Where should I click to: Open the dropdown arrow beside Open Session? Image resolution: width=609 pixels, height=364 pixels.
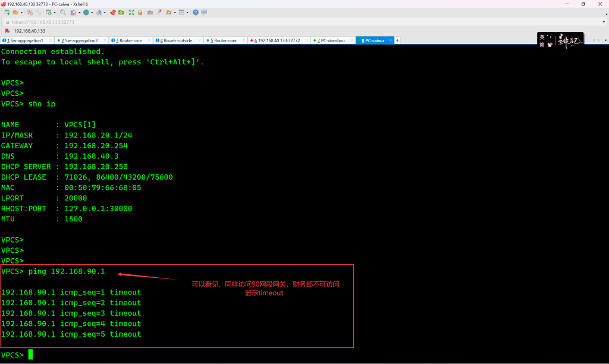point(22,12)
